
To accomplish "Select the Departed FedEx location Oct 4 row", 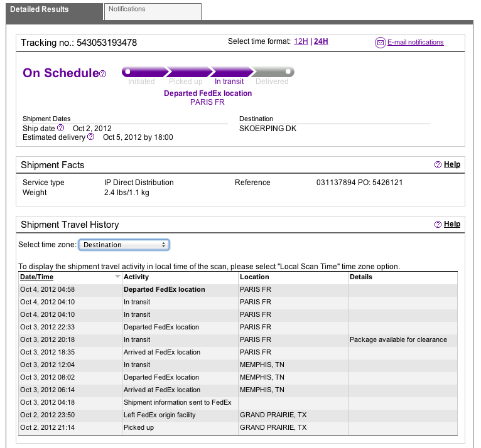I will pos(164,289).
